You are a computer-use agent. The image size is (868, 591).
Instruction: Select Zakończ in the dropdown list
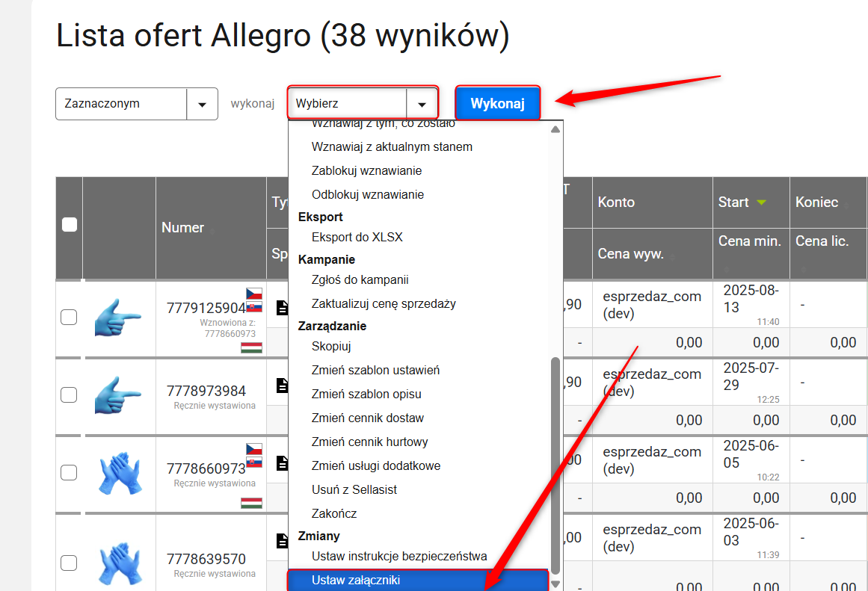pos(333,513)
